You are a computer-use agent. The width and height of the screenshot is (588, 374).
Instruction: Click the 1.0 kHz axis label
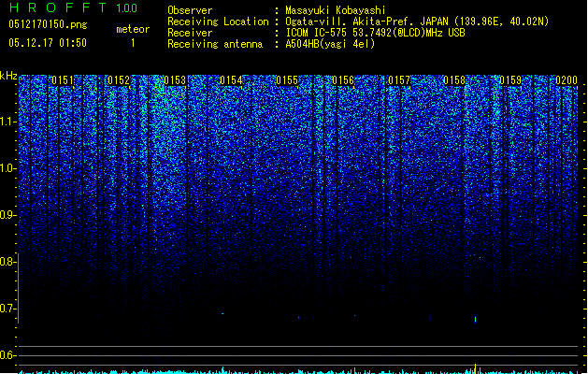7,168
